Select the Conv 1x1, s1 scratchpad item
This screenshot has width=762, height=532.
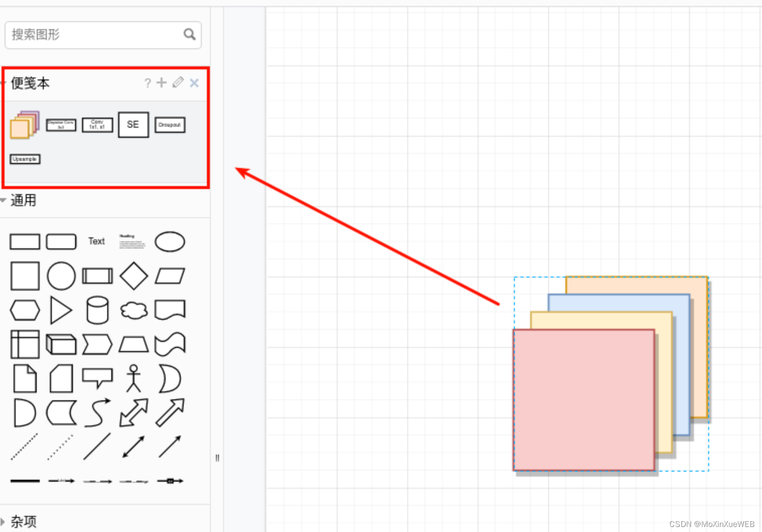tap(97, 125)
